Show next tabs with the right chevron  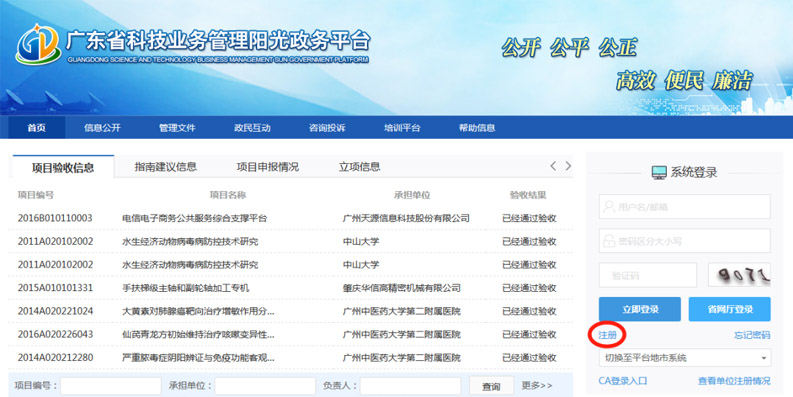click(x=568, y=166)
